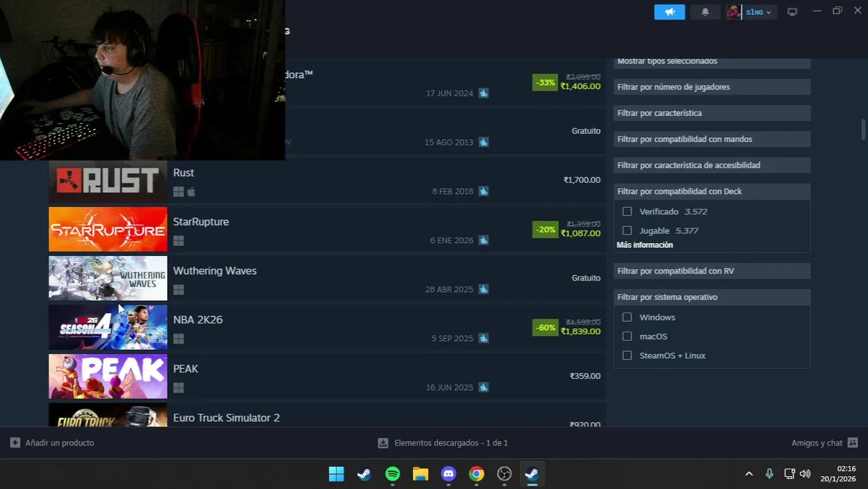Open Elementos descargados - 1 de 1
This screenshot has height=489, width=868.
coord(451,443)
